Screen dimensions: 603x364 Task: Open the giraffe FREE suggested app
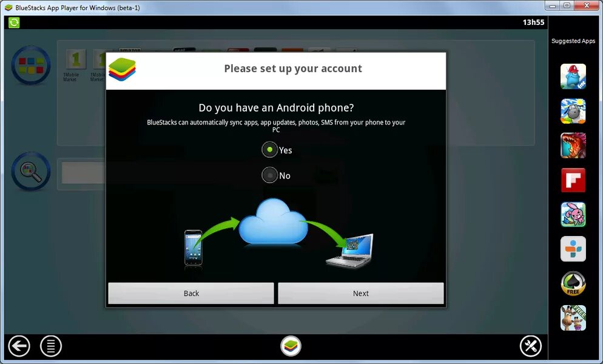pyautogui.click(x=573, y=318)
